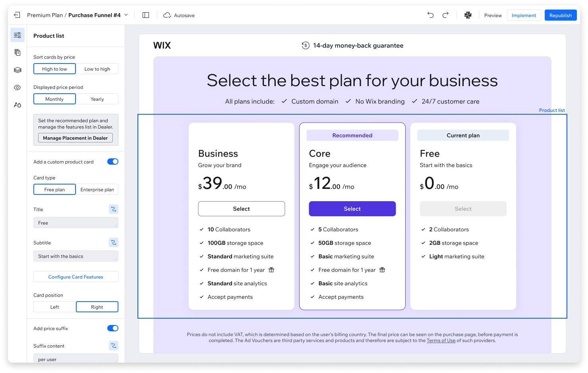Click 'No Wix branding' text

point(380,101)
